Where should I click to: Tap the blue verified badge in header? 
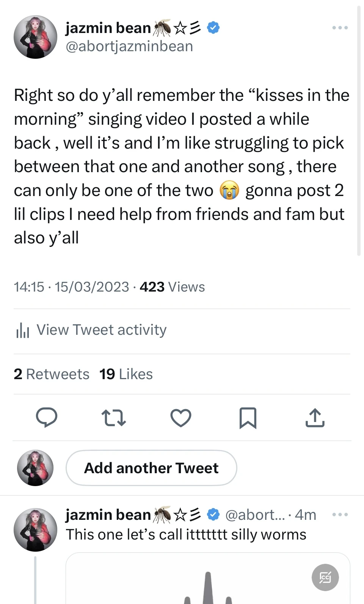[x=213, y=28]
